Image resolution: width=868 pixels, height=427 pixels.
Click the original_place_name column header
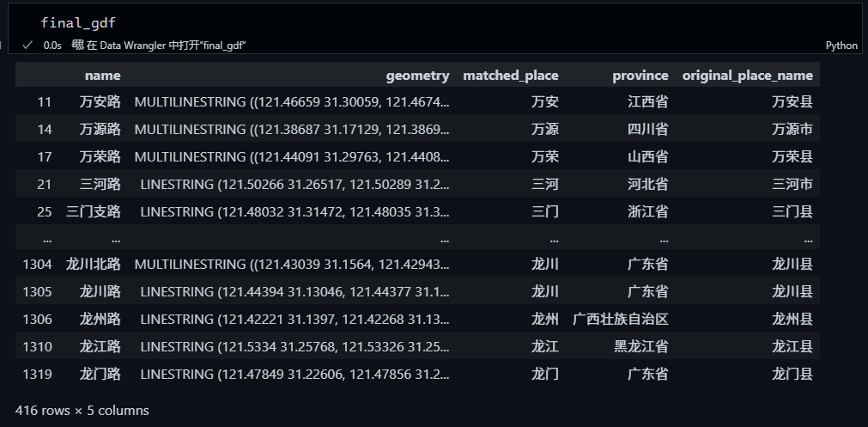click(747, 76)
